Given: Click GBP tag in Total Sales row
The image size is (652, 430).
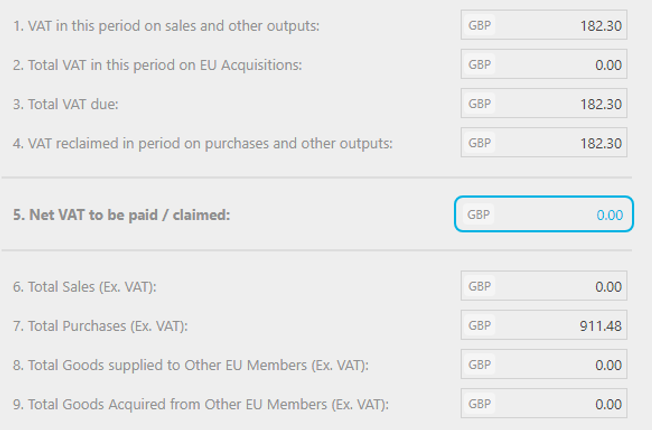Looking at the screenshot, I should 480,287.
